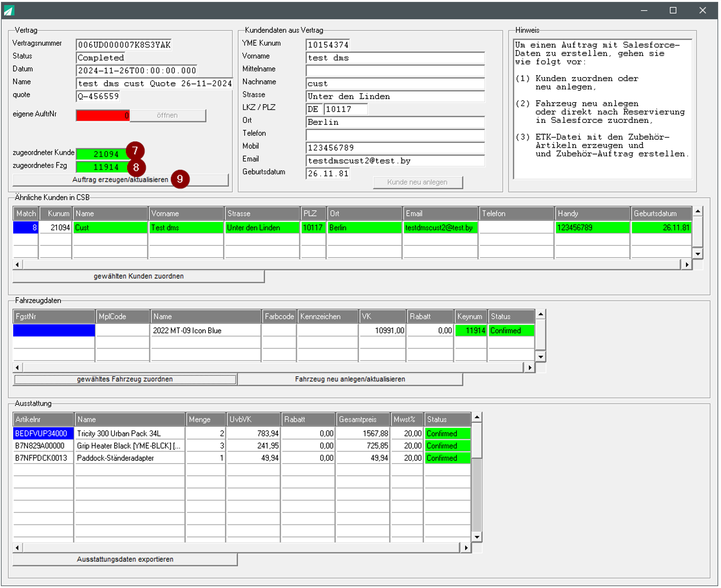
Task: Click Fahrzeug neu anlegen/aktualisieren button
Action: point(350,379)
